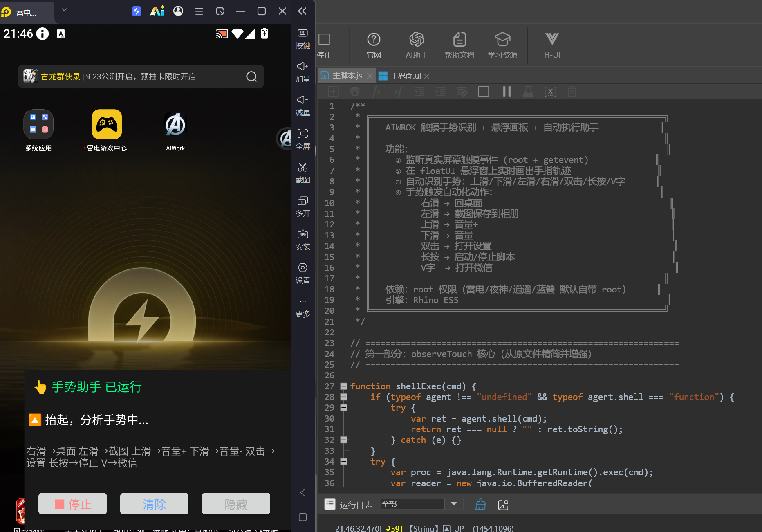Screen dimensions: 762x532
Task: Collapse the try block on line 34
Action: click(344, 461)
